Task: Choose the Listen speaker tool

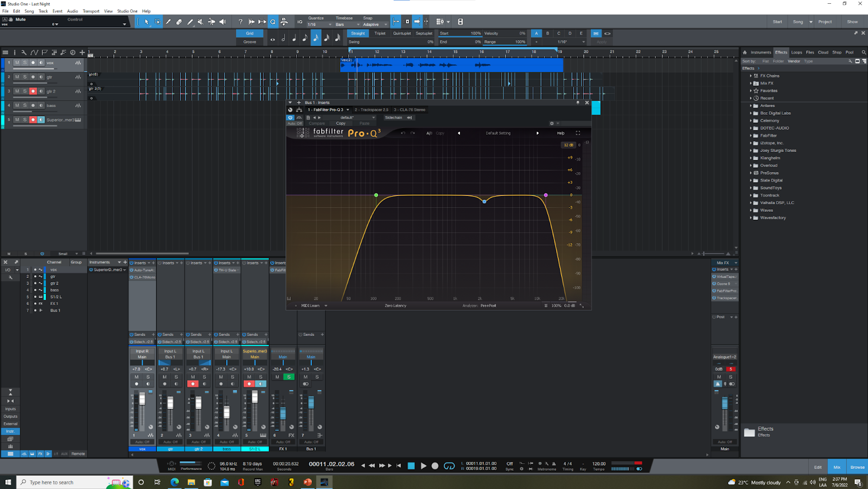Action: [222, 22]
